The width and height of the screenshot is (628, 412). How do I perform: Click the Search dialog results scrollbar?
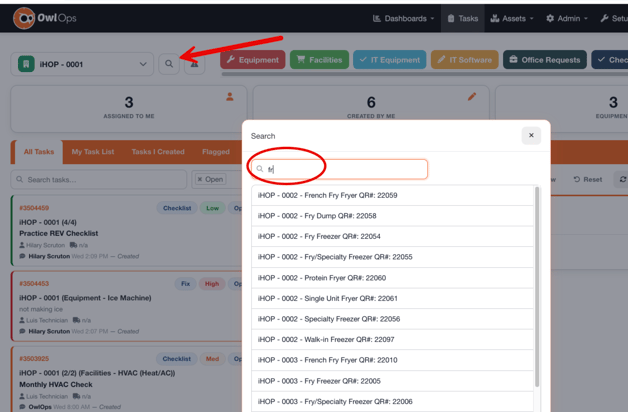click(537, 287)
